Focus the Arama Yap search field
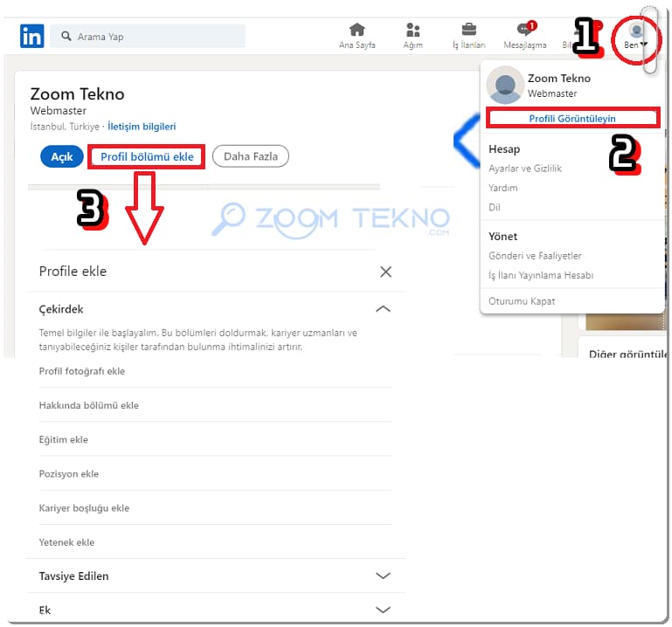Viewport: 672px width, 627px height. (x=148, y=36)
